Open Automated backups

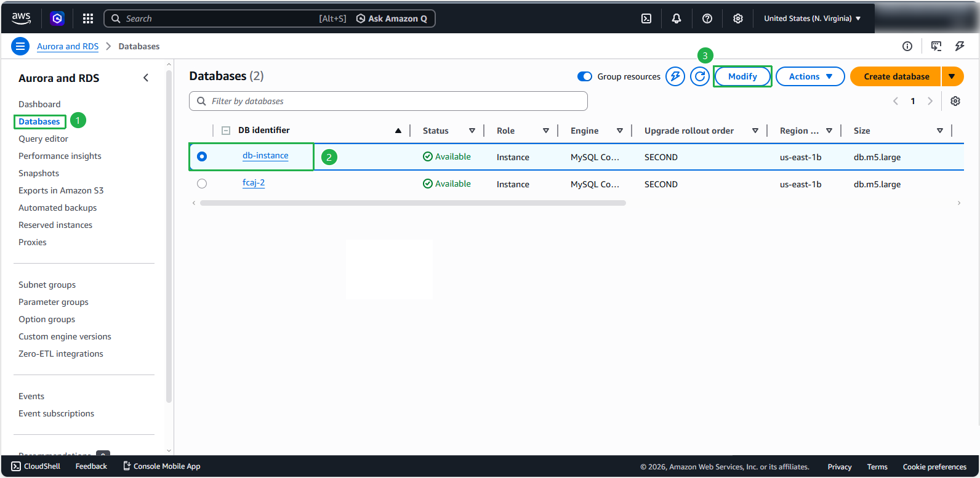point(57,208)
